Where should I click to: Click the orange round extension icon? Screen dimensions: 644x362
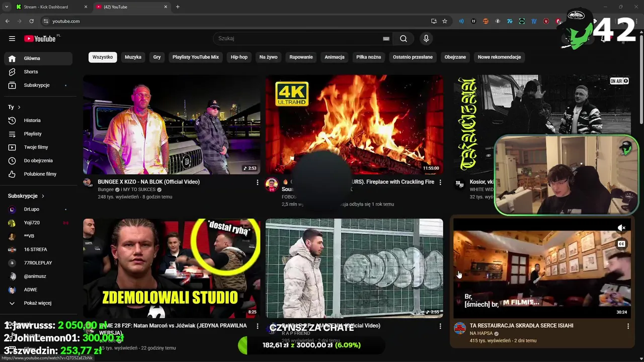(x=486, y=21)
